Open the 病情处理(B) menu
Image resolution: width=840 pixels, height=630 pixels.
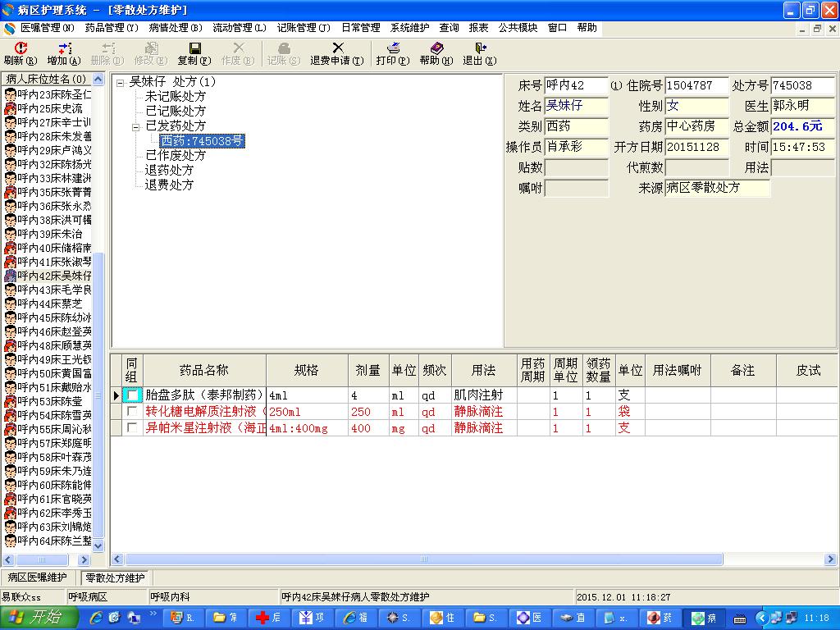(x=176, y=28)
